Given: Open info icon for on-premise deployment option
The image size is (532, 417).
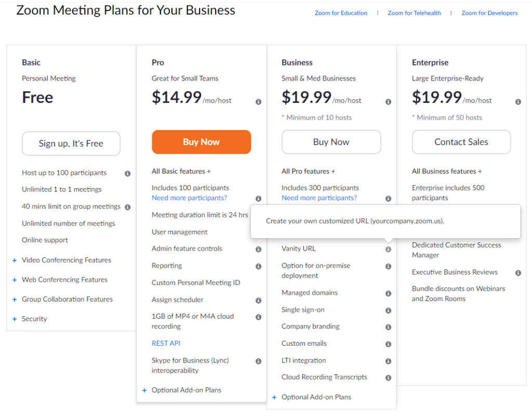Looking at the screenshot, I should (x=389, y=266).
